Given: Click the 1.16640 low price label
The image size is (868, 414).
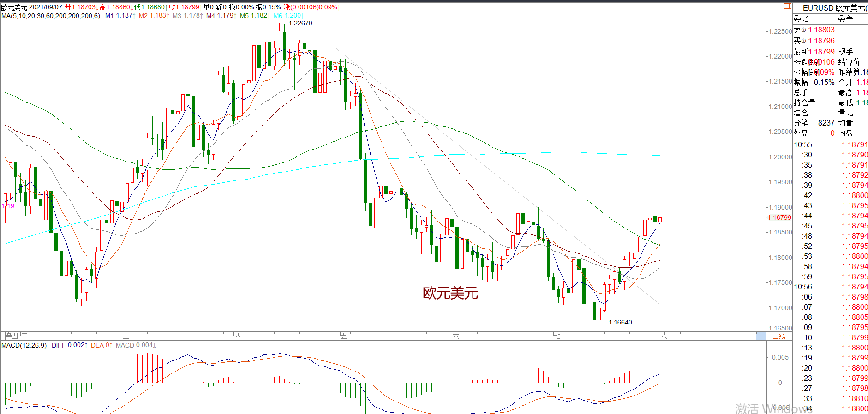Looking at the screenshot, I should tap(620, 322).
